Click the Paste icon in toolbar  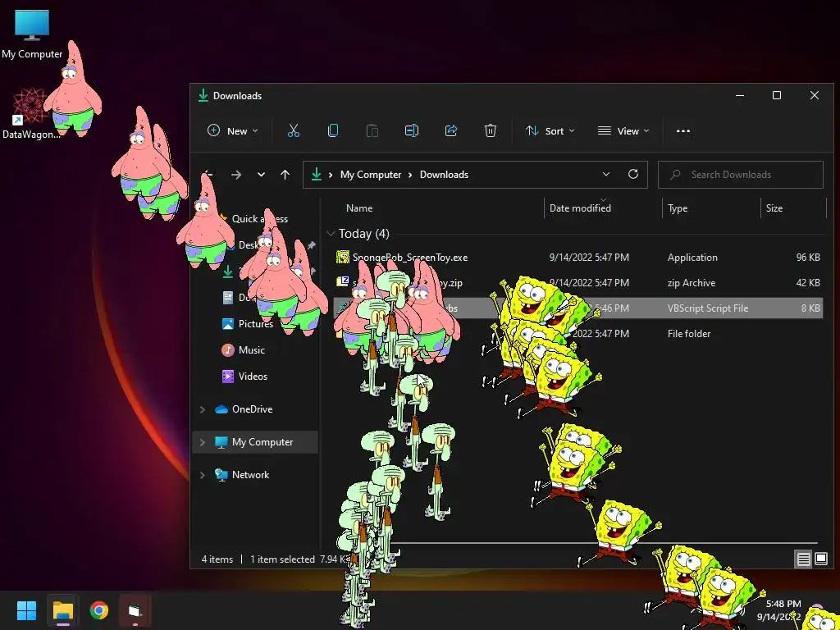(x=372, y=130)
